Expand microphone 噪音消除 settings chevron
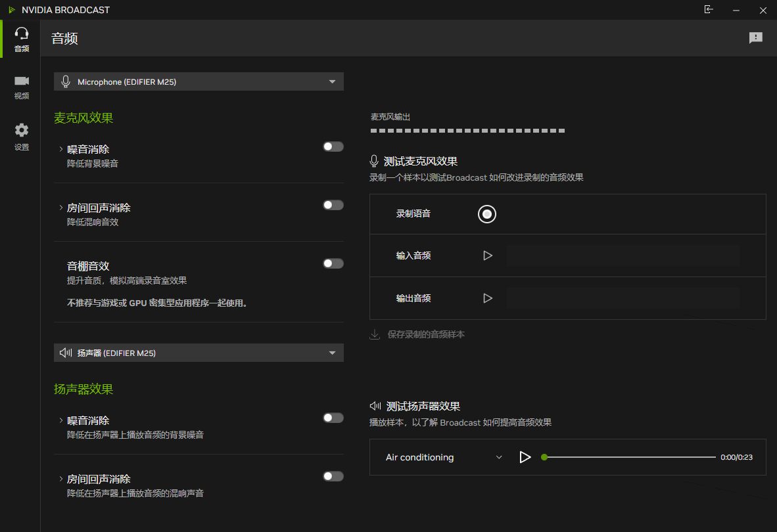The width and height of the screenshot is (777, 532). coord(61,149)
